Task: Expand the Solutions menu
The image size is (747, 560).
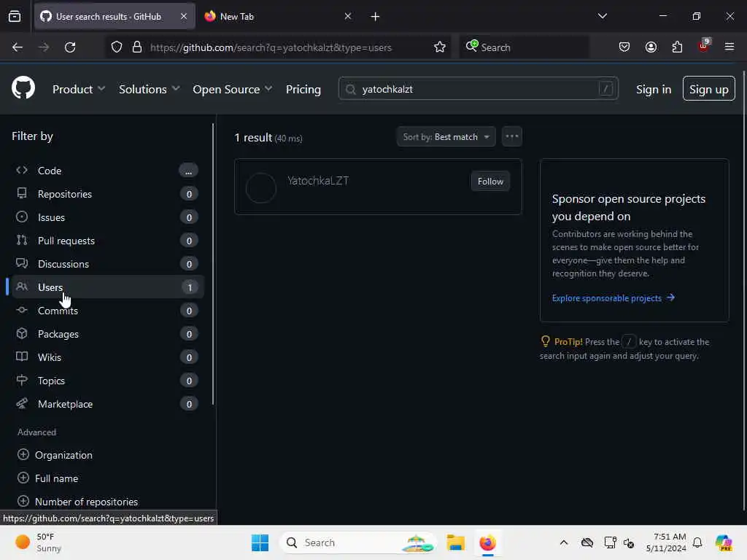Action: click(149, 89)
